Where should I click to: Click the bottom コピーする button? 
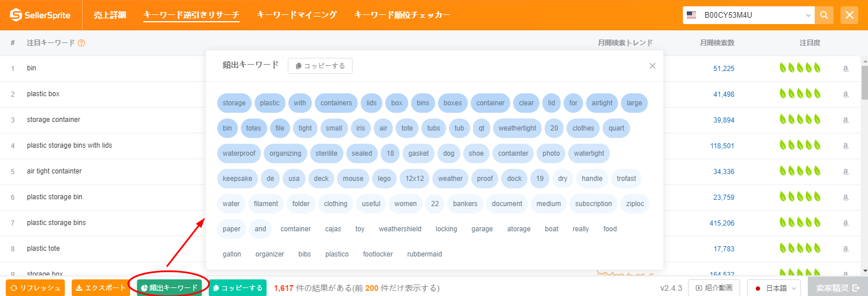237,287
